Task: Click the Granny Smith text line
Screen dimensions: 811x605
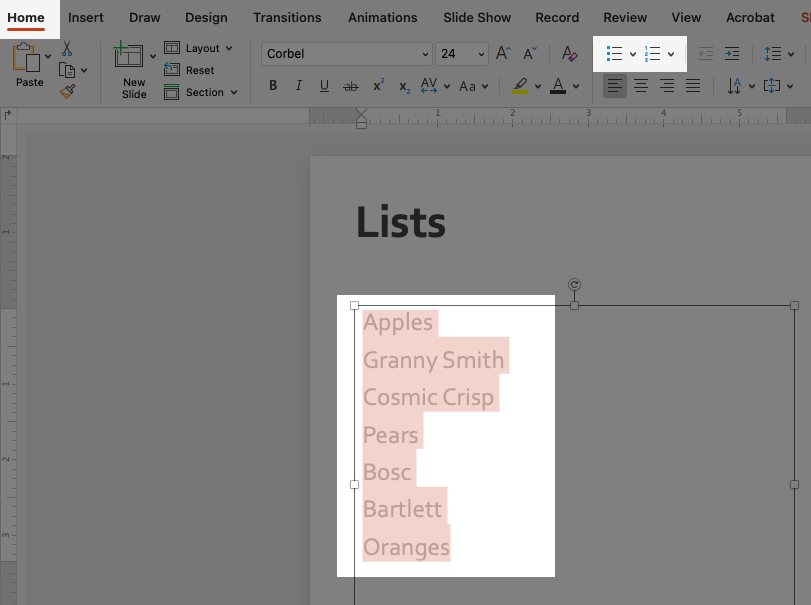Action: coord(433,360)
